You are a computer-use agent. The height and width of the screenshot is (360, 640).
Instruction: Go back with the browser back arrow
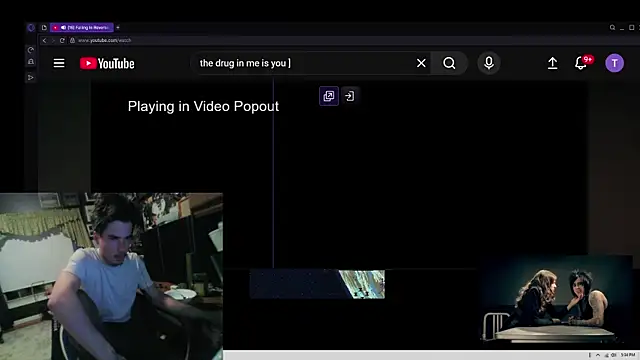click(x=44, y=40)
